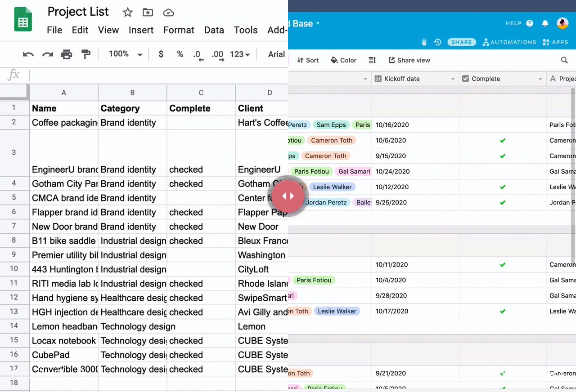This screenshot has width=576, height=392.
Task: Toggle Complete checkbox for 9/15/2020 row
Action: (503, 156)
